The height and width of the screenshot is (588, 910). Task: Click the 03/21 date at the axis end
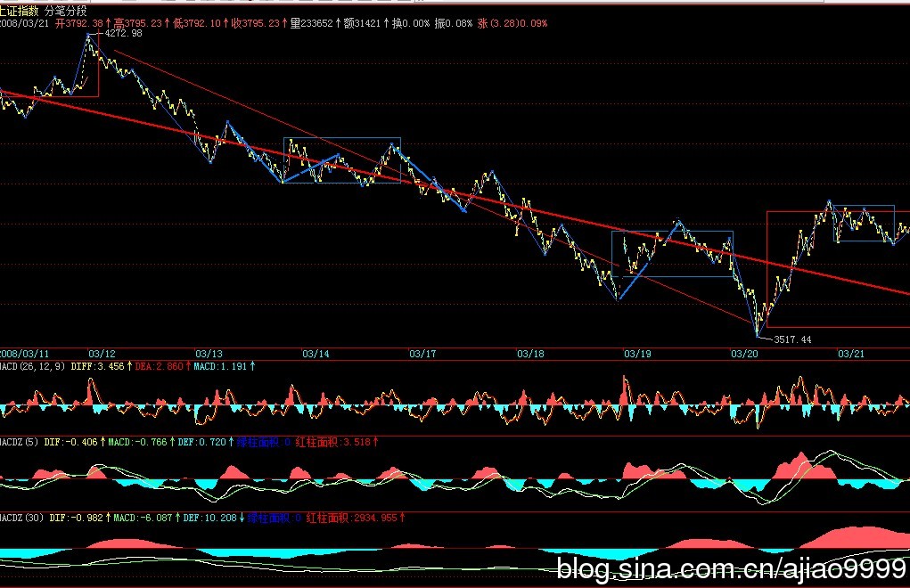[851, 354]
